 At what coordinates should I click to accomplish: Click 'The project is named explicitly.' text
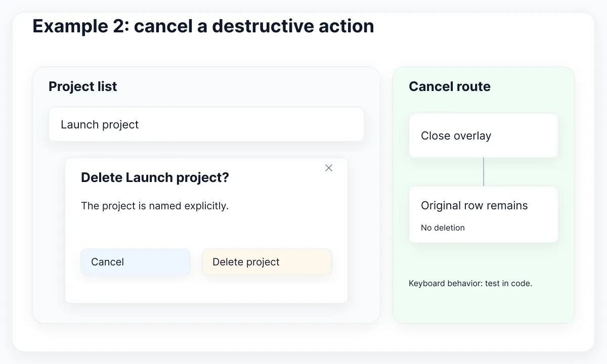click(x=155, y=206)
